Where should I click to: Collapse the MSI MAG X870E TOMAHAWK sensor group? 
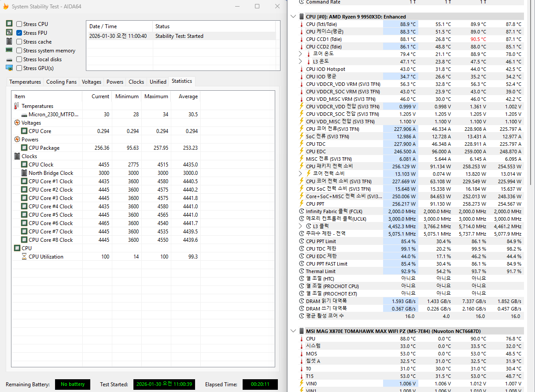pos(294,331)
